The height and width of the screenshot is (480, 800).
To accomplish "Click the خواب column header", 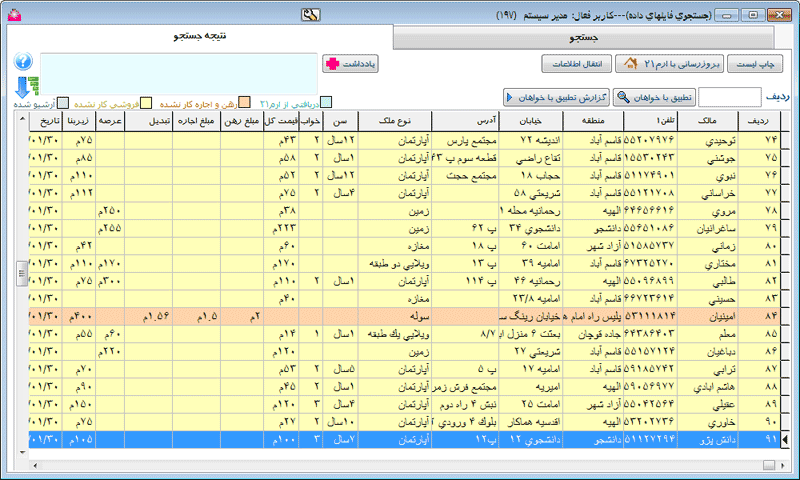I will 311,121.
